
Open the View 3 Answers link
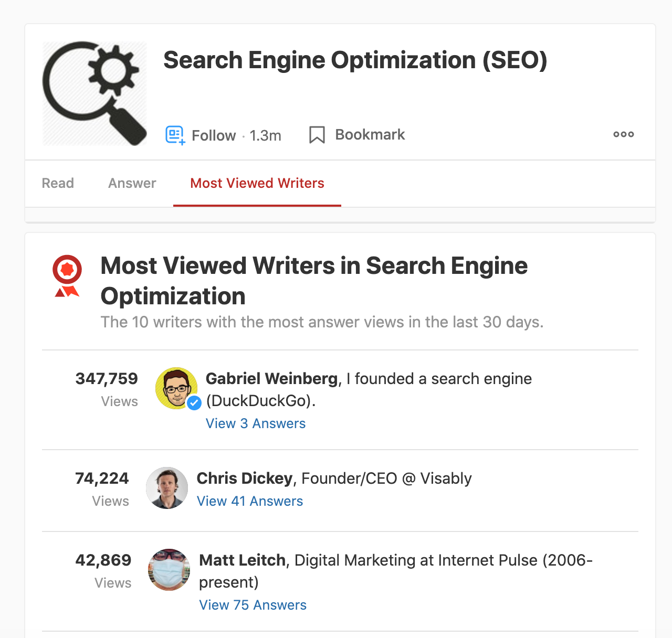point(256,423)
